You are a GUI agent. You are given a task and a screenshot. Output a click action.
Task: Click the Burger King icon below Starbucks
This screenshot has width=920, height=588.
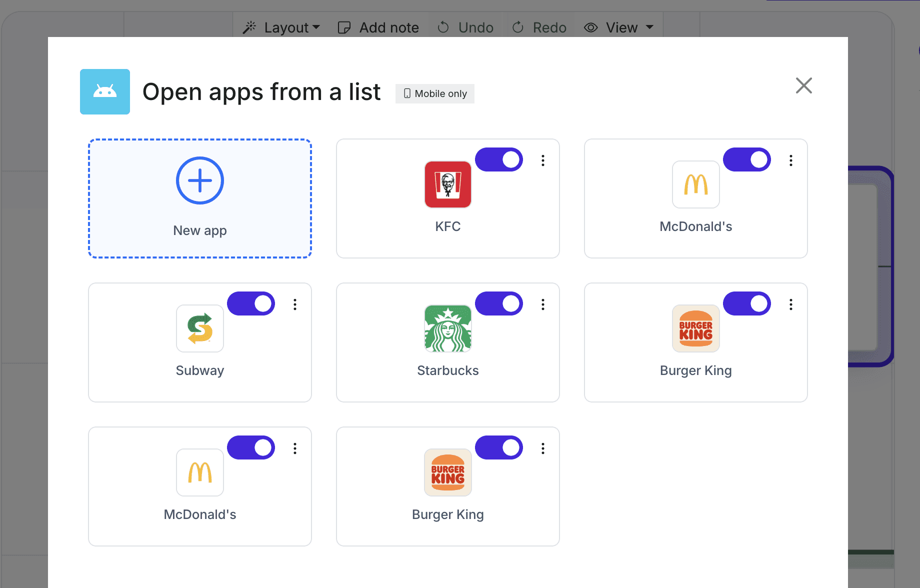pos(448,472)
